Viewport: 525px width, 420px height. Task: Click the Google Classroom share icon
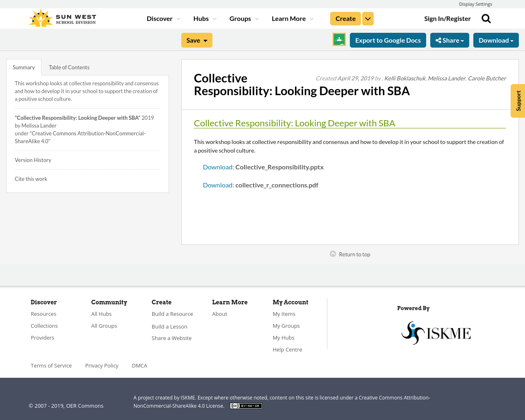coord(339,40)
